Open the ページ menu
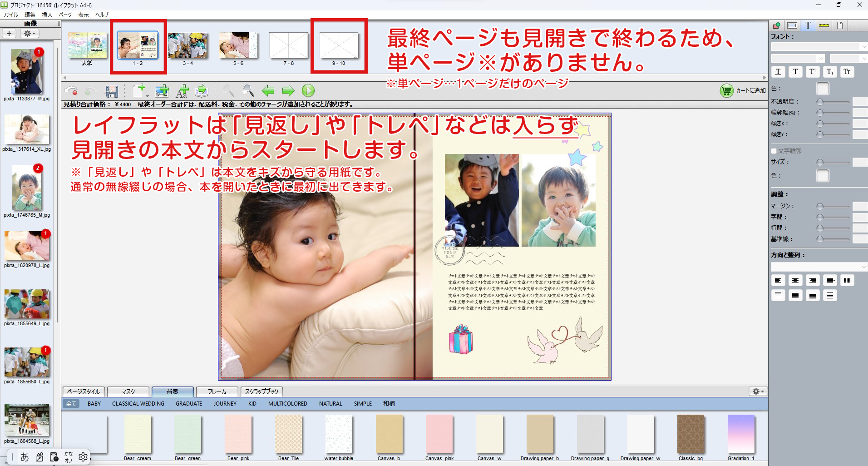The height and width of the screenshot is (466, 868). click(x=65, y=15)
